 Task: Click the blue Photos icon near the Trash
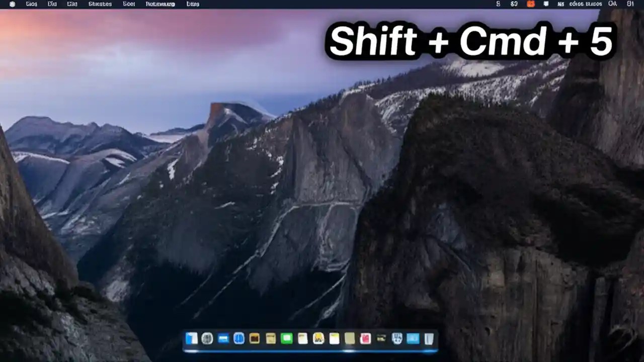point(412,338)
